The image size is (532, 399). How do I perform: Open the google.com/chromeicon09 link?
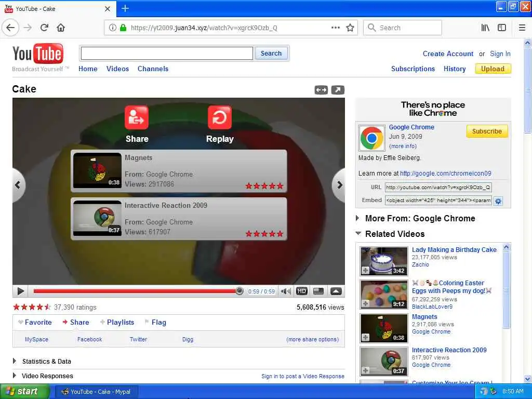pyautogui.click(x=445, y=174)
